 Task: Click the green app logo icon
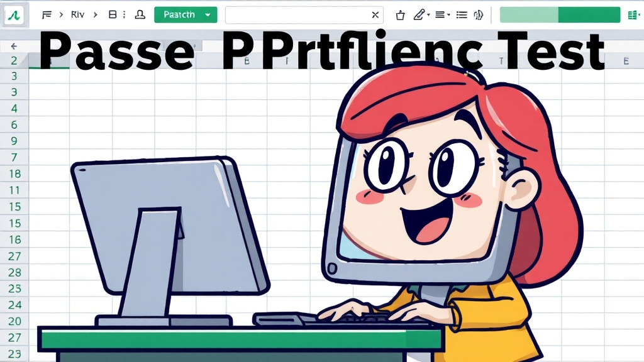14,14
